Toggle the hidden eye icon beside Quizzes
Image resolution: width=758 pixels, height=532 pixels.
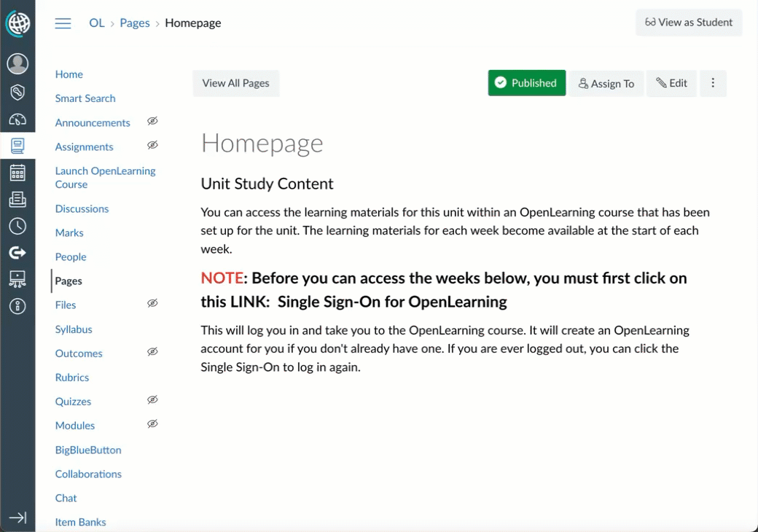(x=152, y=399)
